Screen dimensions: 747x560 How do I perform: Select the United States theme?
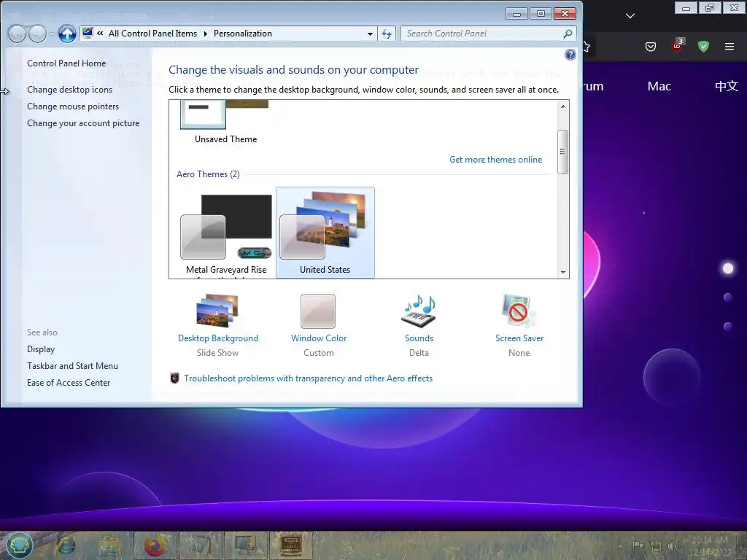coord(325,233)
